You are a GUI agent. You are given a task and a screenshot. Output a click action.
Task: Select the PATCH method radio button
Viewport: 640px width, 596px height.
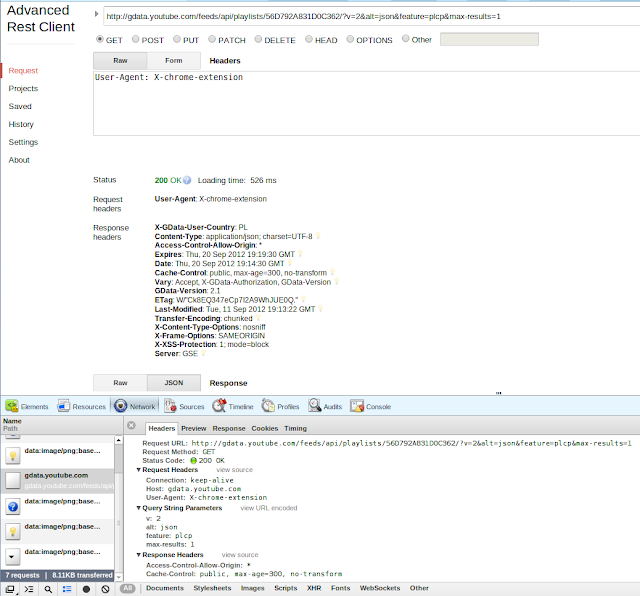212,39
